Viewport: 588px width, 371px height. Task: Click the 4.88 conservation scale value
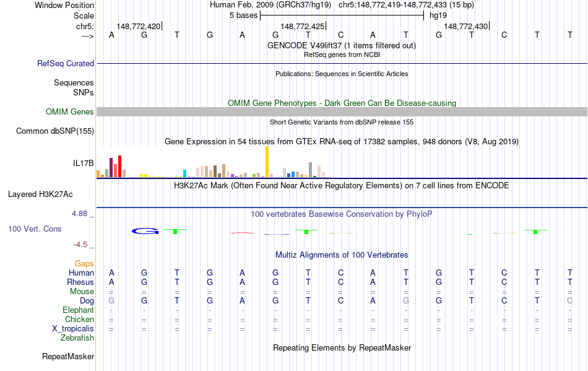click(79, 214)
